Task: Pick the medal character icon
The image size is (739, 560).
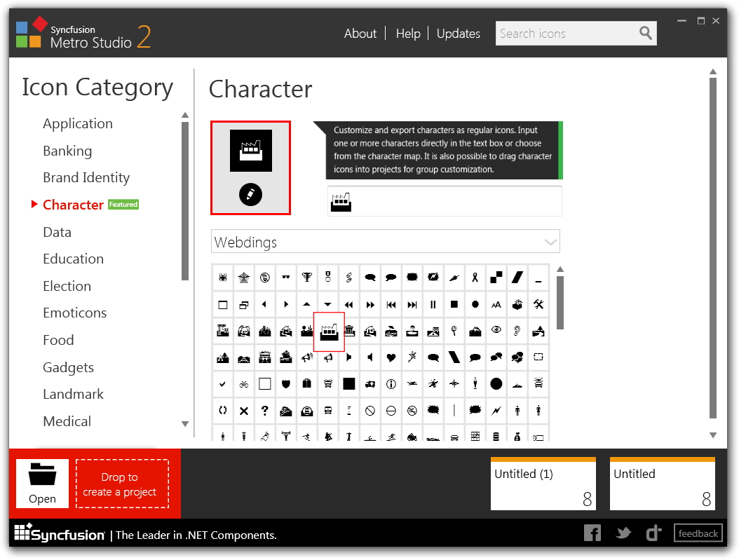Action: (x=328, y=278)
